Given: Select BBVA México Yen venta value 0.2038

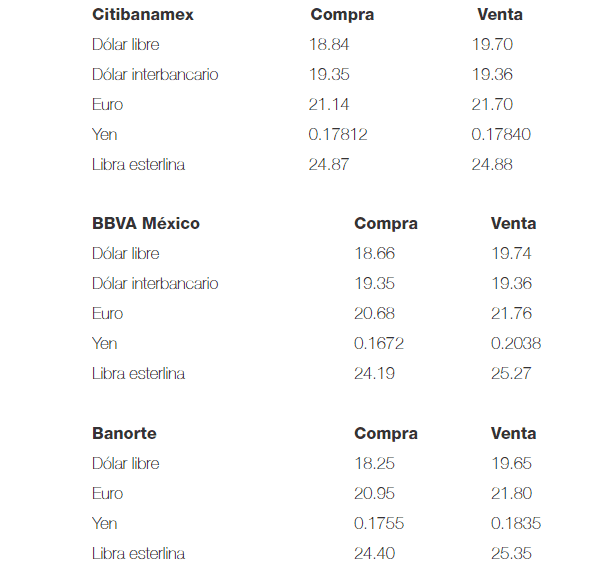Looking at the screenshot, I should 516,344.
